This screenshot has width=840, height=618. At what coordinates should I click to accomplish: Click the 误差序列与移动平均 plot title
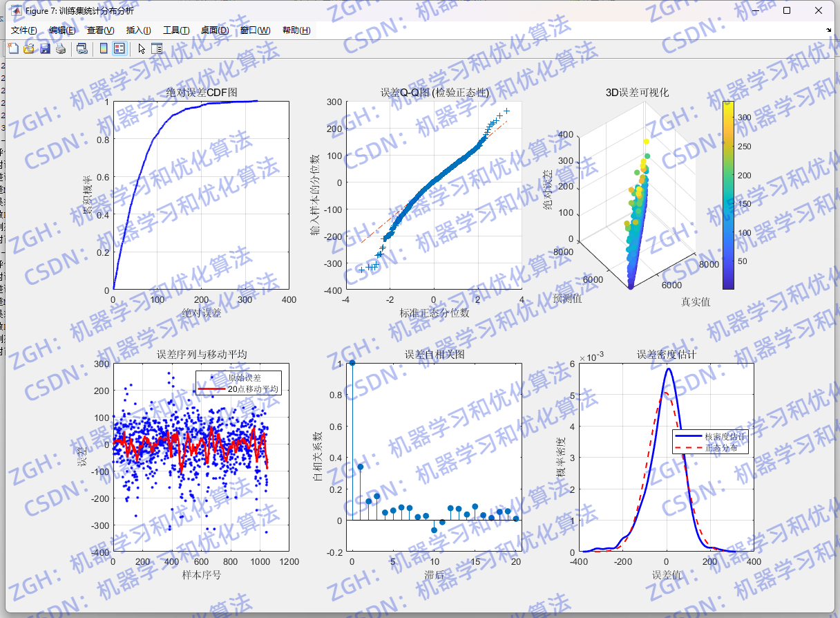(202, 355)
